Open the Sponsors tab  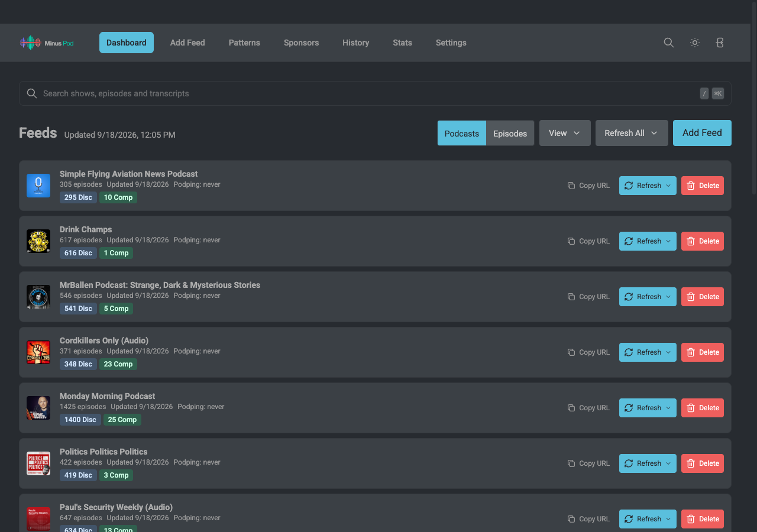301,43
